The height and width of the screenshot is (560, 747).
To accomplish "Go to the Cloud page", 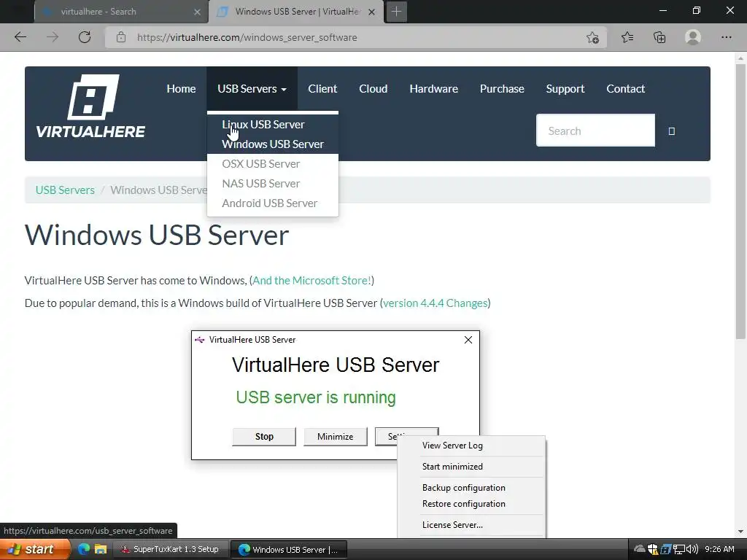I will point(373,88).
